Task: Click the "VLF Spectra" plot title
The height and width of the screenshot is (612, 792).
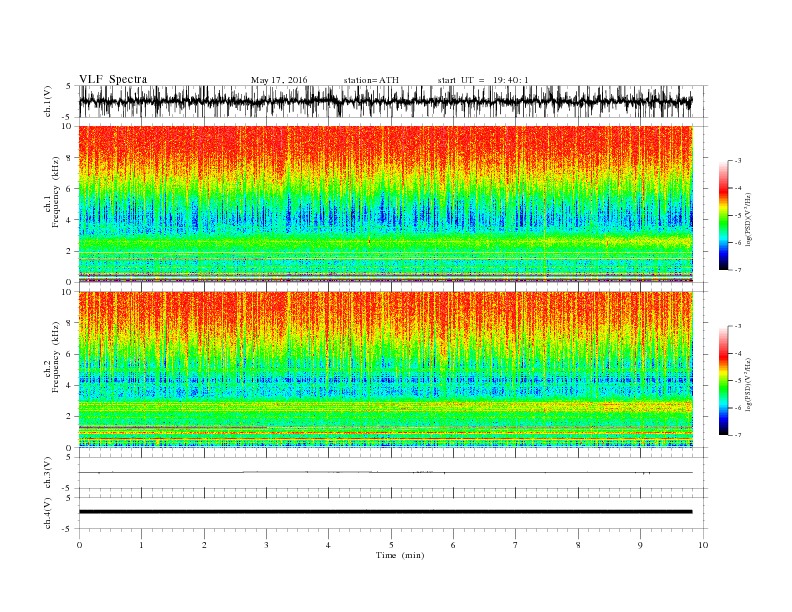Action: 113,79
